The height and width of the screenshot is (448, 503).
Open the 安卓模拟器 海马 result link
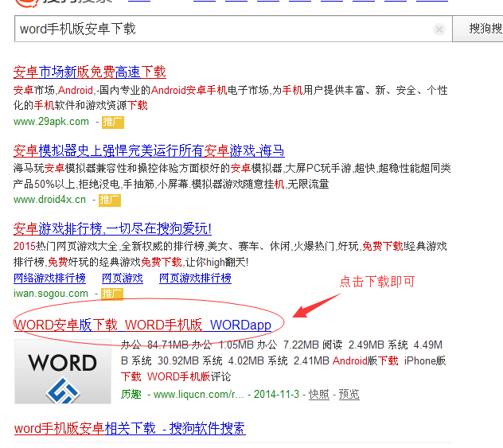(x=149, y=150)
